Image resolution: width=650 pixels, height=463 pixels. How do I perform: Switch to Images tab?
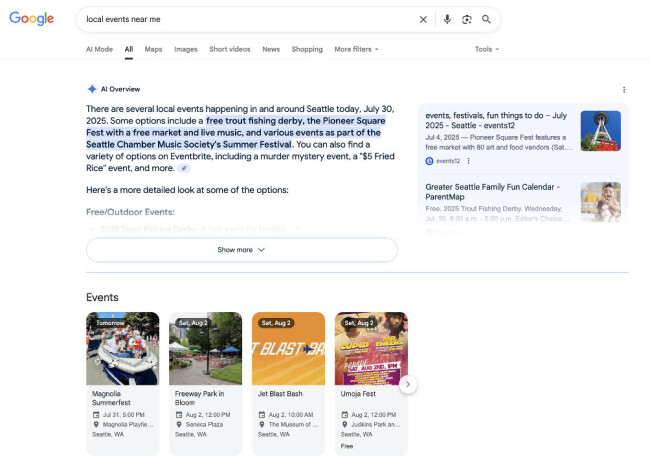coord(186,49)
